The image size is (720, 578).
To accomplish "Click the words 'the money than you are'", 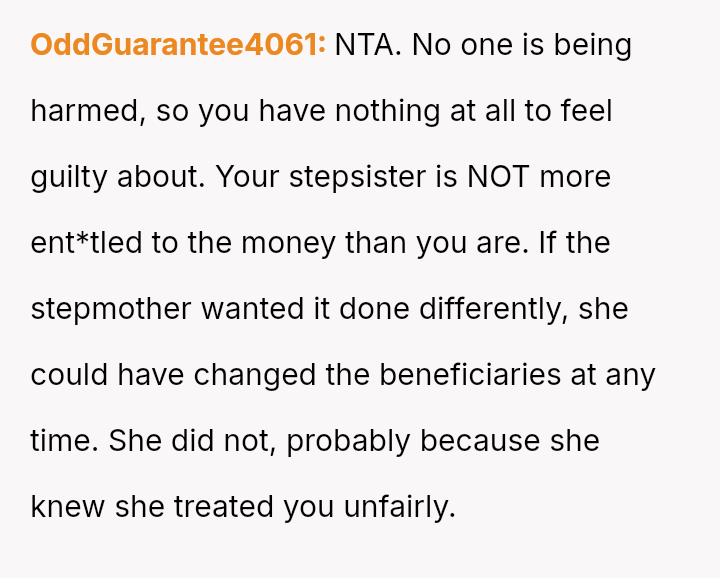I will click(358, 243).
